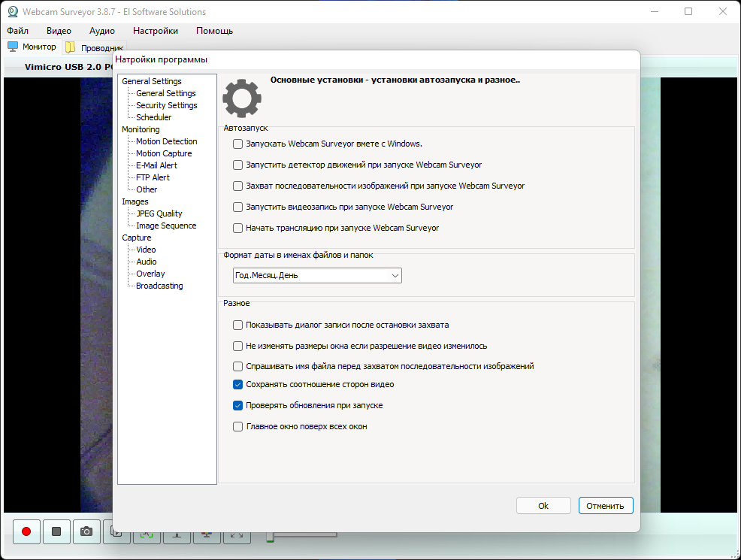This screenshot has width=741, height=560.
Task: Click the gear icon in the settings header
Action: click(242, 97)
